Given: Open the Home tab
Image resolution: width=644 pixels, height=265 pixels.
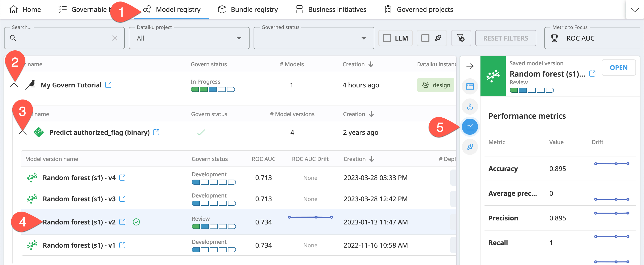Looking at the screenshot, I should [25, 10].
